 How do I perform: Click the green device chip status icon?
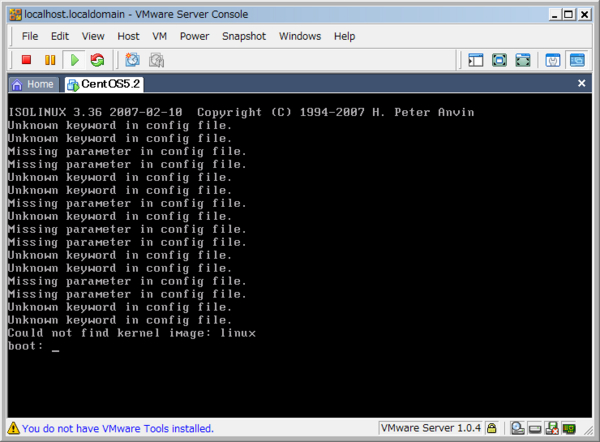(x=569, y=428)
